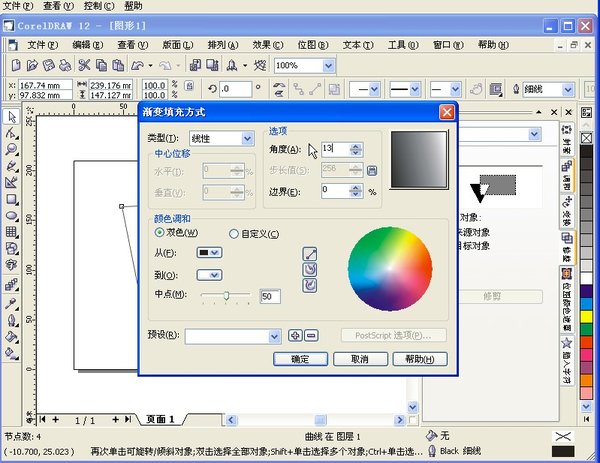600x463 pixels.
Task: Select the Ellipse tool
Action: 11,215
